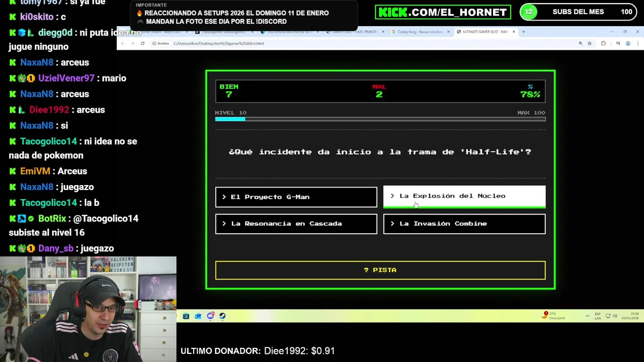Reload the quiz page
Image resolution: width=644 pixels, height=362 pixels.
(142, 43)
